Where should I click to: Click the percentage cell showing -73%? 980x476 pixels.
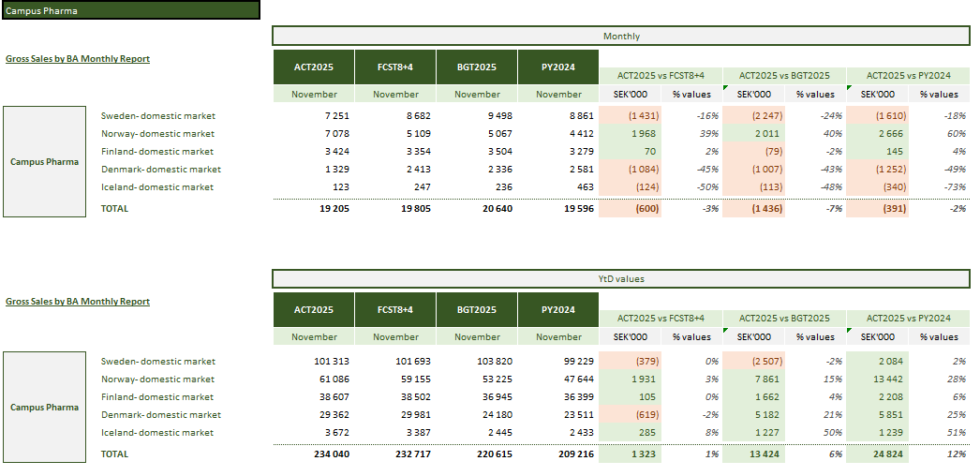click(x=953, y=187)
